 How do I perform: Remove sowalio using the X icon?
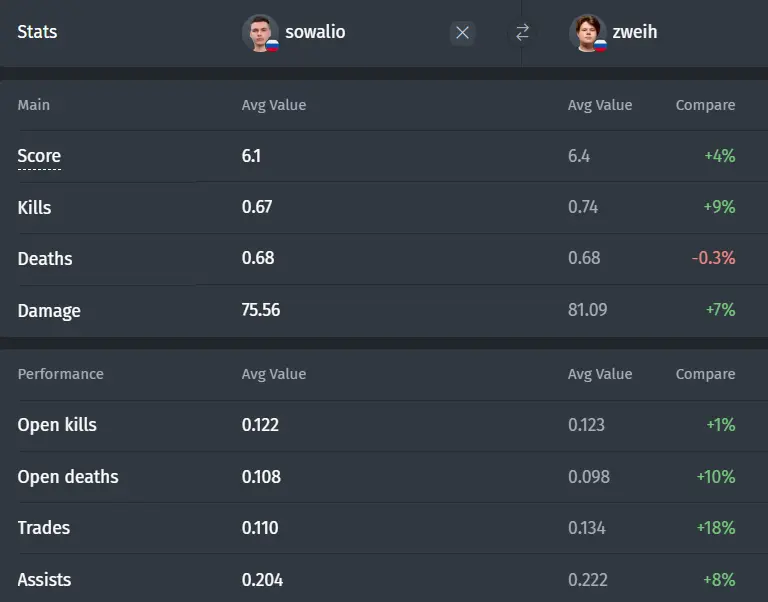(x=462, y=33)
